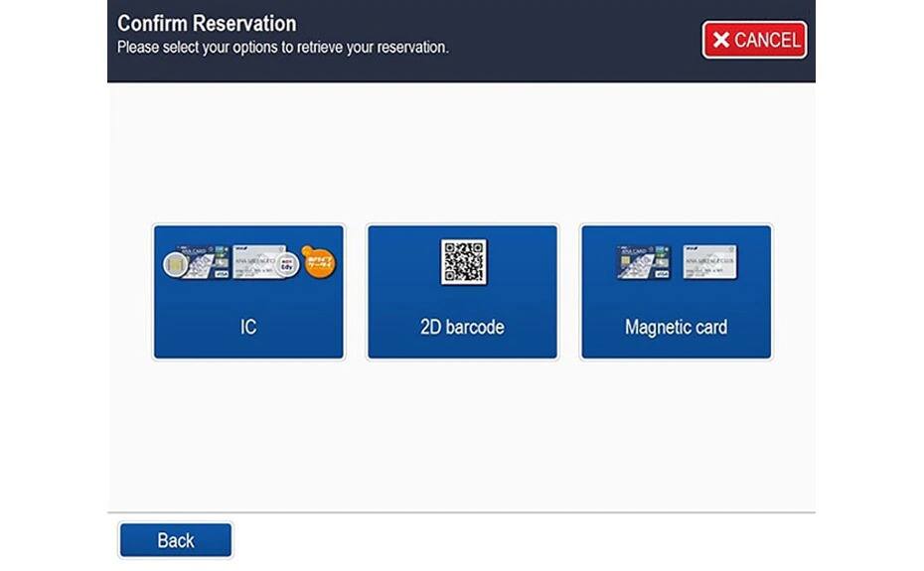Select the 2D barcode option
This screenshot has width=924, height=571.
[463, 292]
